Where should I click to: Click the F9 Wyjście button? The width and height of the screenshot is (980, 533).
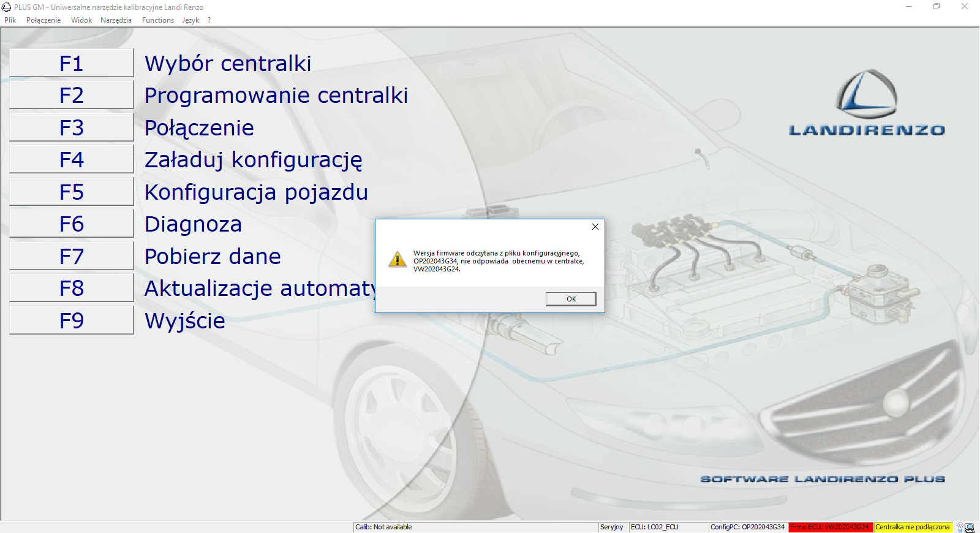point(72,320)
